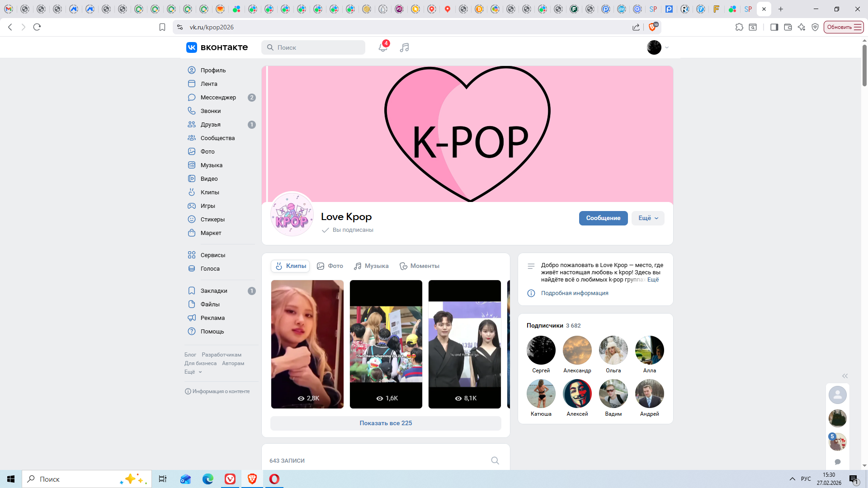Open the VK notifications bell
868x488 pixels.
pos(382,47)
